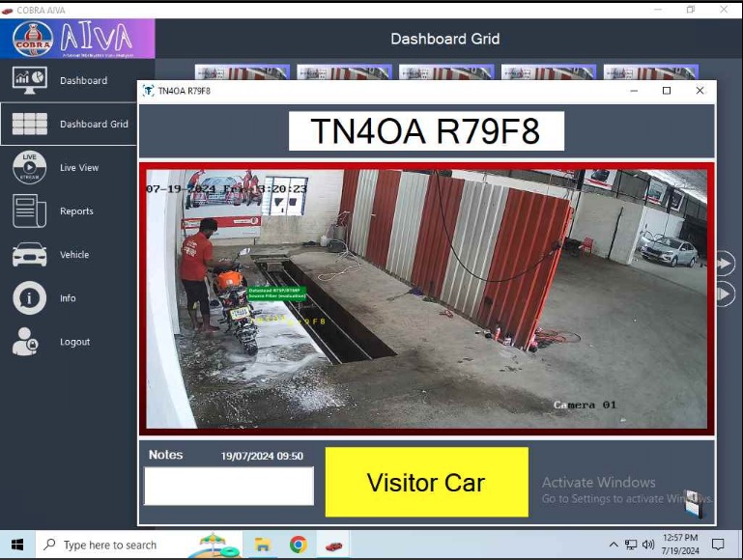Select the Dashboard Grid sidebar icon
The image size is (743, 560).
[29, 124]
